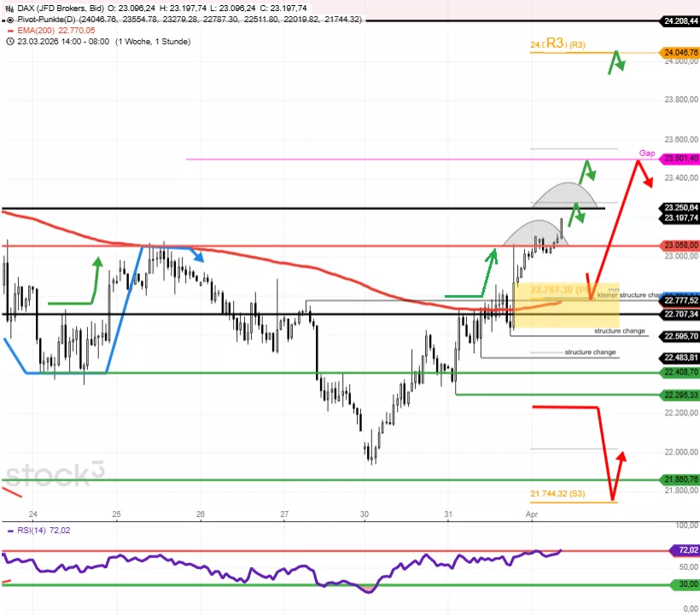Image resolution: width=700 pixels, height=615 pixels.
Task: Click the candlestick icon beside DAX title
Action: [9, 6]
